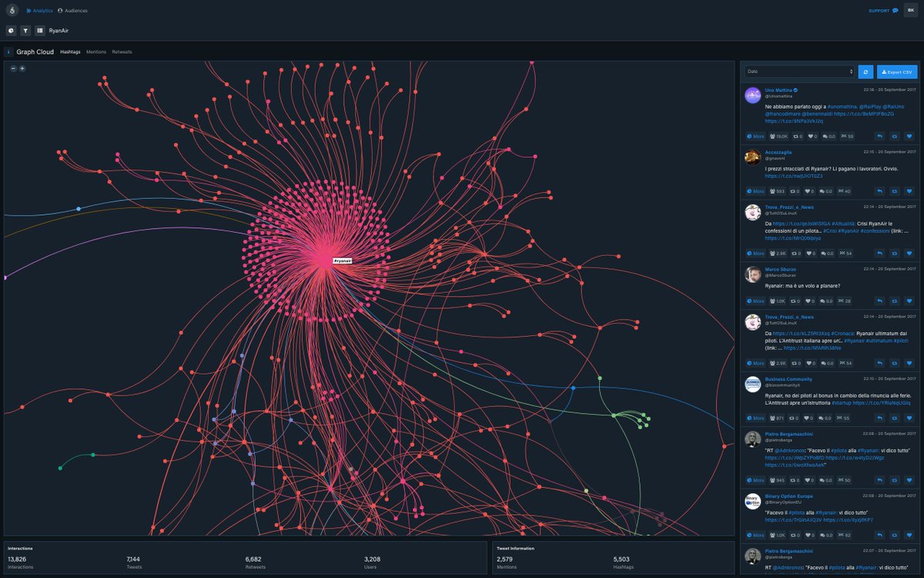The width and height of the screenshot is (924, 578).
Task: Like the Marco Sburzo tweet
Action: (x=909, y=301)
